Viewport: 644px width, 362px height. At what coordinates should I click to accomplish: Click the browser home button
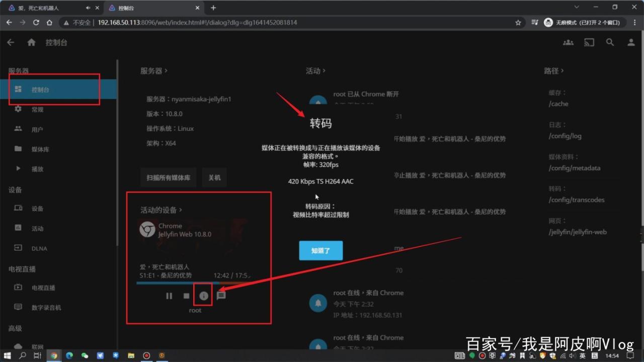[49, 23]
